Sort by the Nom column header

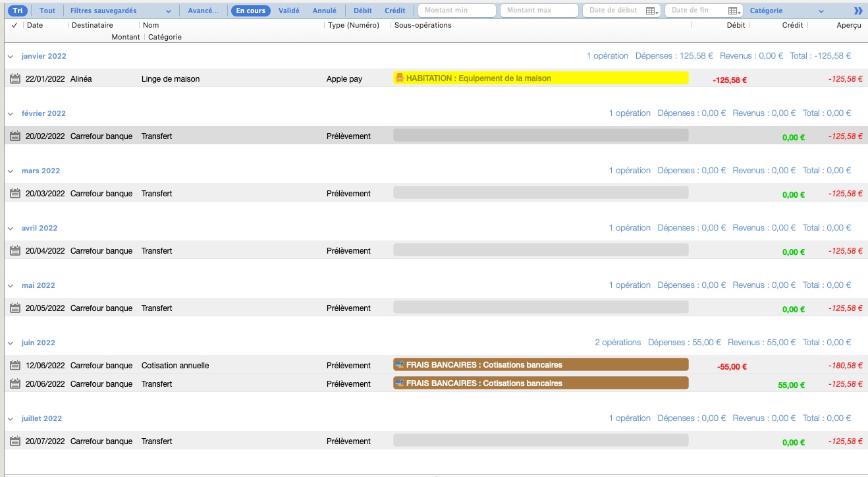click(x=151, y=25)
